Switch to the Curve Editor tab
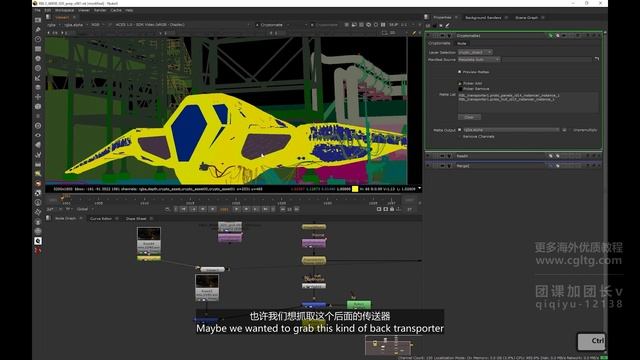The width and height of the screenshot is (640, 360). [101, 219]
